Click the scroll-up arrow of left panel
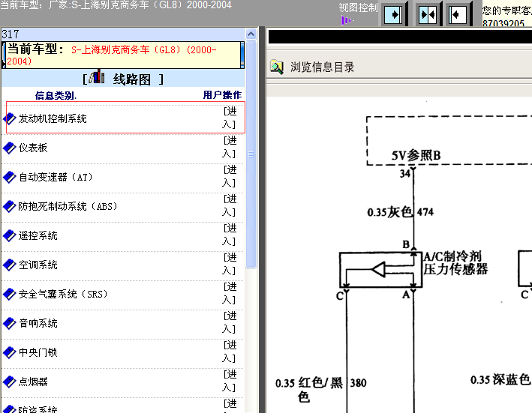 click(x=251, y=34)
